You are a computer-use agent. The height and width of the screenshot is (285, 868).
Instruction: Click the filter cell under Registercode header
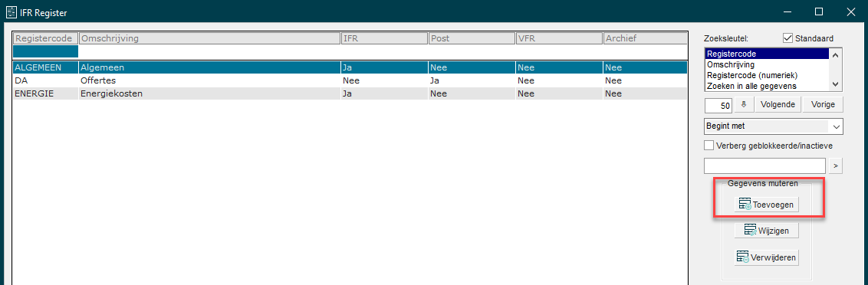pyautogui.click(x=46, y=51)
